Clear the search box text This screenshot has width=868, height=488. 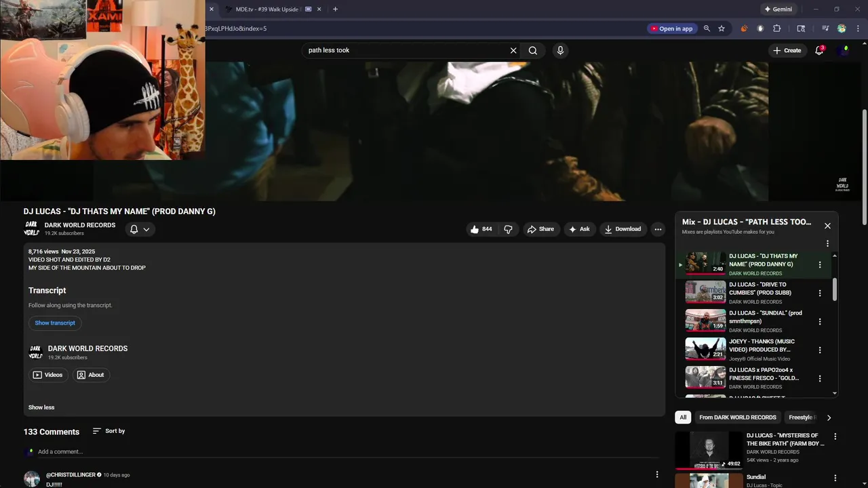pos(513,50)
